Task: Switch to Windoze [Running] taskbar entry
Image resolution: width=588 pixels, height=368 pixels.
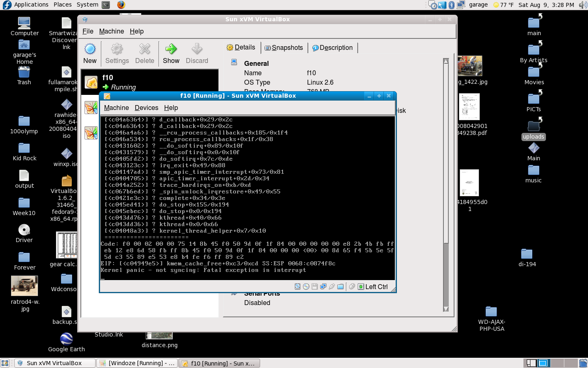Action: [x=137, y=363]
